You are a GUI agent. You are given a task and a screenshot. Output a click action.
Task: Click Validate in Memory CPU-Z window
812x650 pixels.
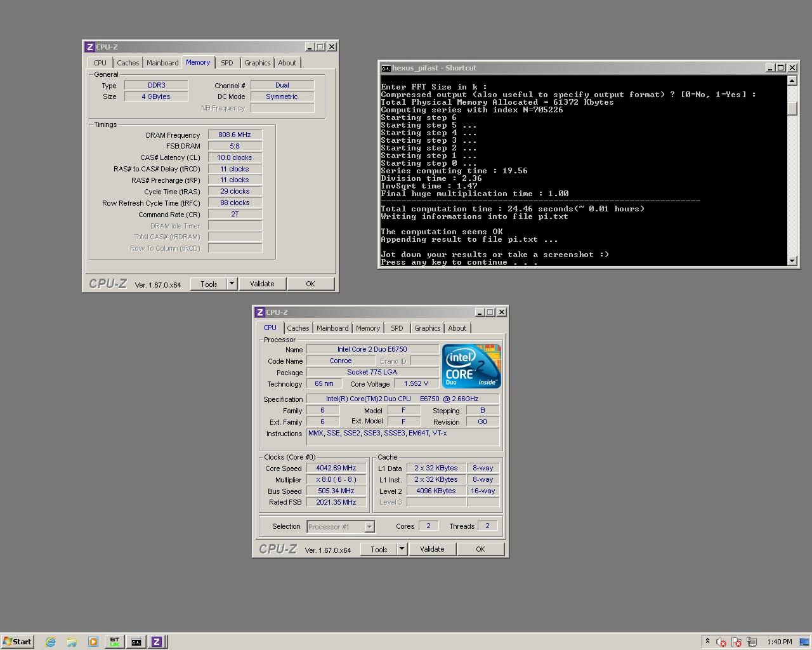click(x=262, y=284)
